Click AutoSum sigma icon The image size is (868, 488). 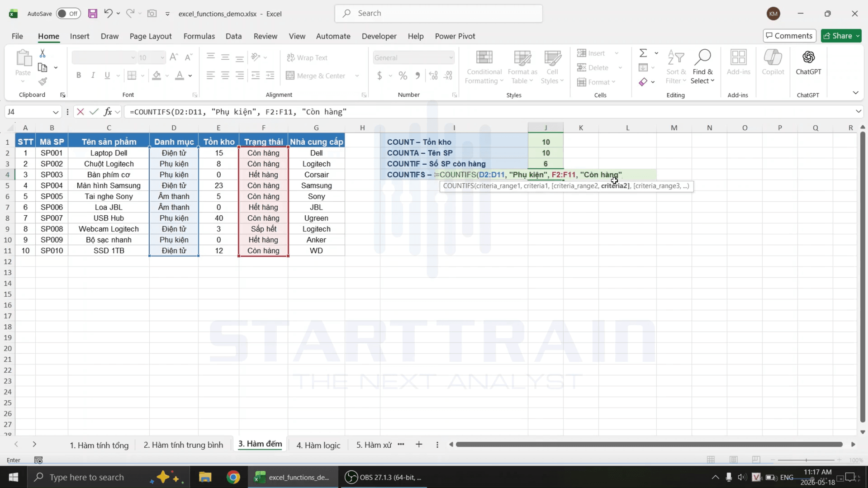click(643, 53)
